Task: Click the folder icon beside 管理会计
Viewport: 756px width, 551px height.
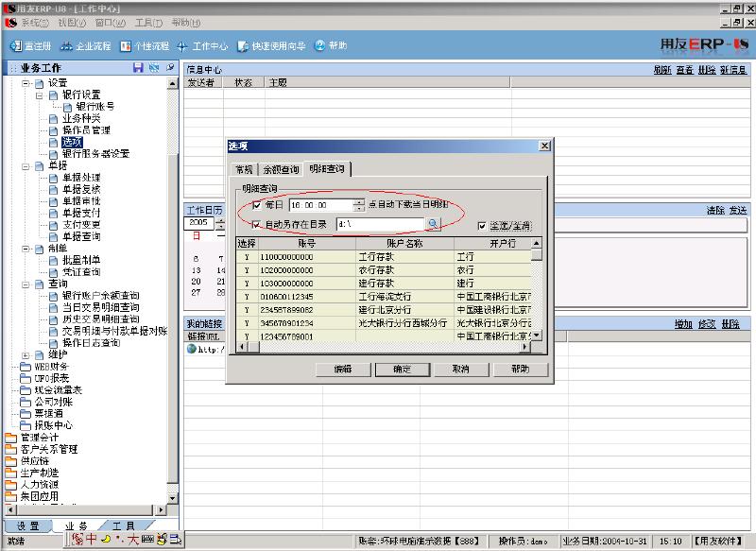Action: click(x=10, y=438)
